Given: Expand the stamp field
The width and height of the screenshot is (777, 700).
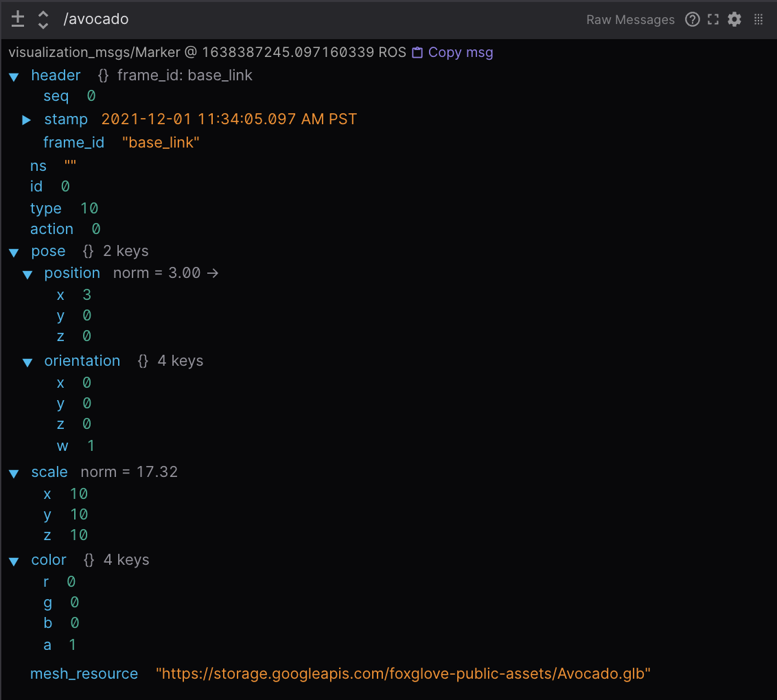Looking at the screenshot, I should (x=27, y=120).
